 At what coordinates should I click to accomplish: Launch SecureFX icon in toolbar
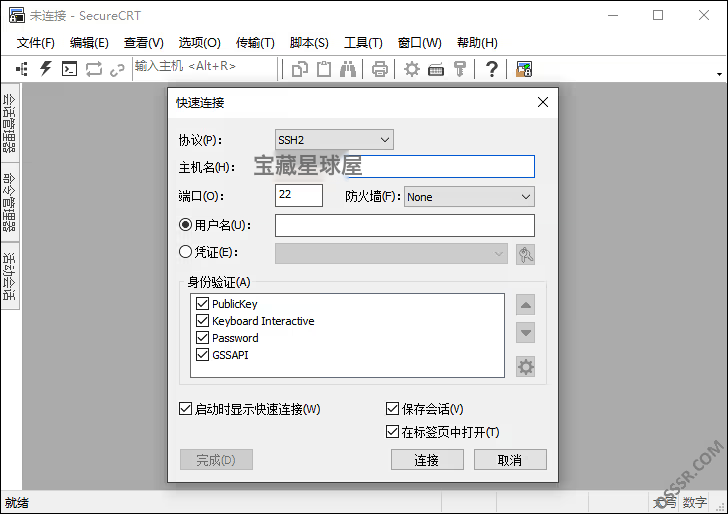(524, 69)
